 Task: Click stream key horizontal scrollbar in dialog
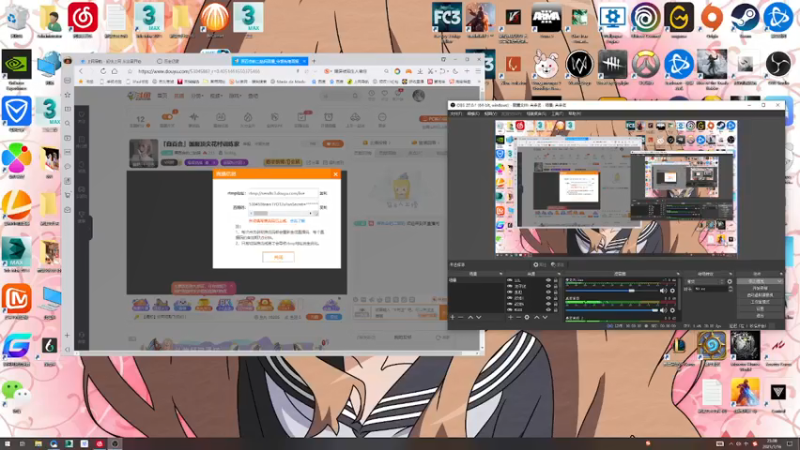pos(283,213)
